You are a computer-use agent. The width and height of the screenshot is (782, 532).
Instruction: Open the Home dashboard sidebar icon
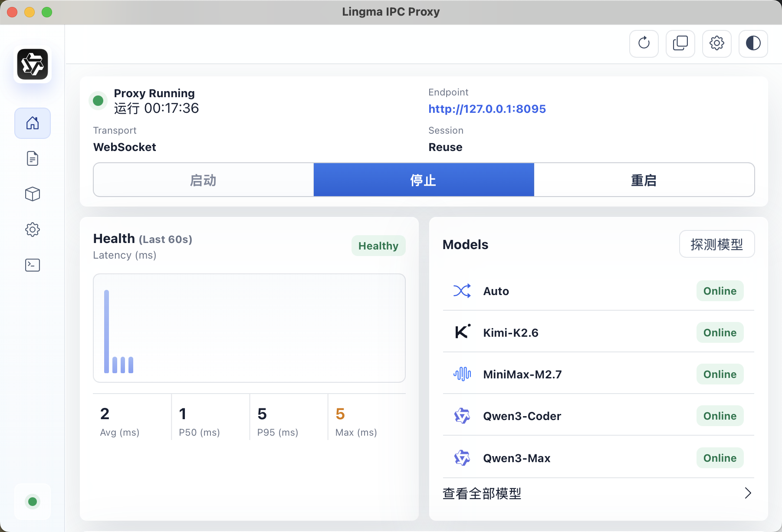point(33,123)
